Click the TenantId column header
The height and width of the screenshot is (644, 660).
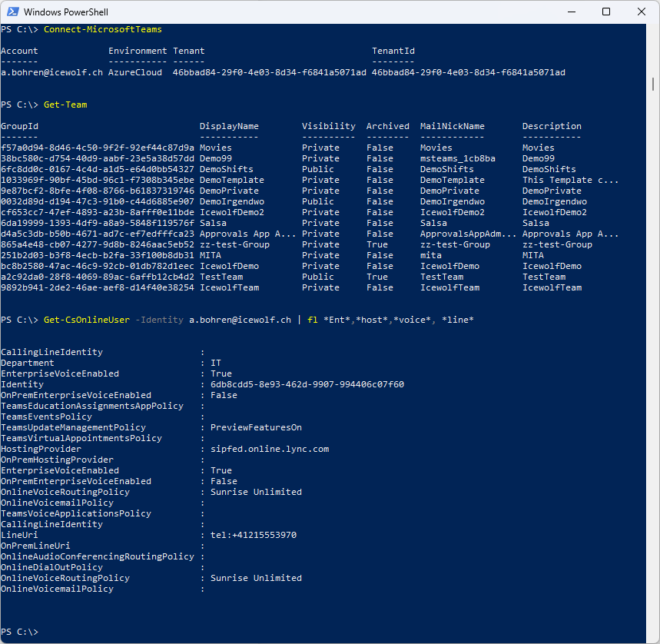pyautogui.click(x=393, y=51)
